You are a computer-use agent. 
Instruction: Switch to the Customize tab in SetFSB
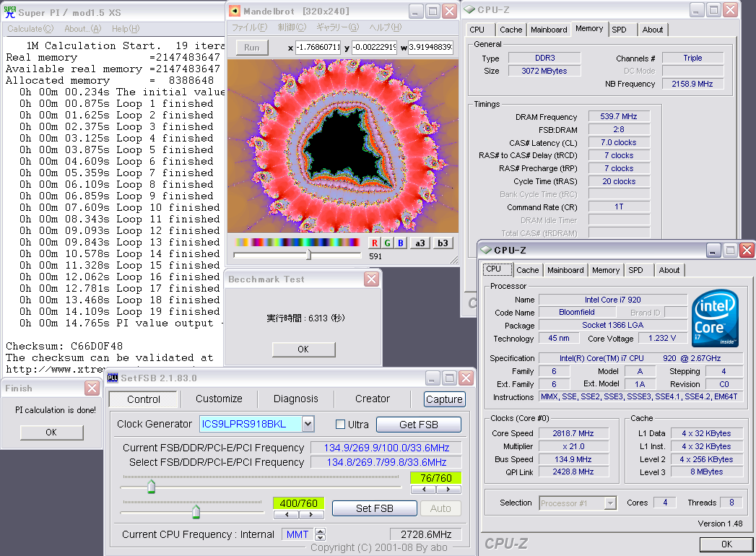pos(219,399)
